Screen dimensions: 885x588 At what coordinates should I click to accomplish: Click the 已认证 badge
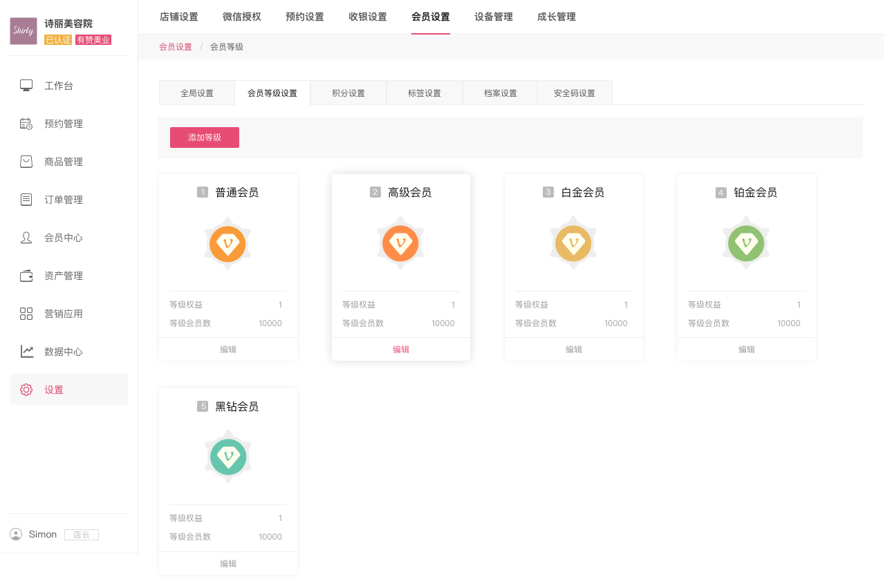pos(58,40)
